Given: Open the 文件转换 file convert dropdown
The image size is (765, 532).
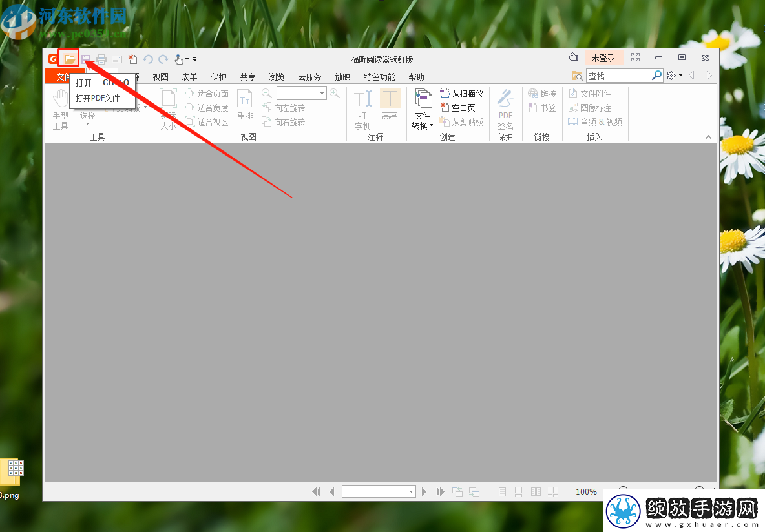Looking at the screenshot, I should [423, 110].
